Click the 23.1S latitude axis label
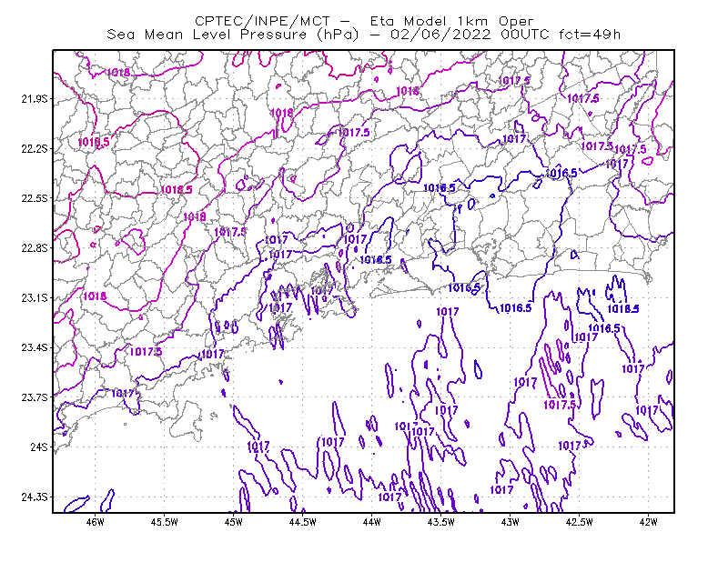Viewport: 728px width, 562px height. (34, 298)
